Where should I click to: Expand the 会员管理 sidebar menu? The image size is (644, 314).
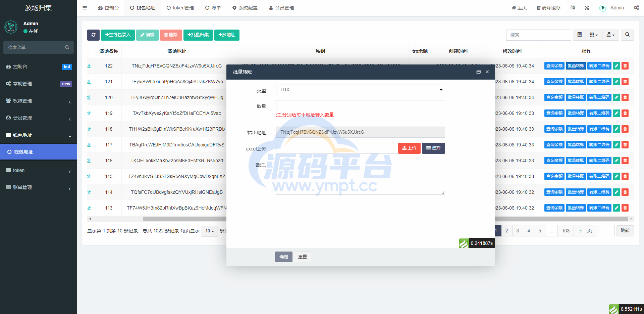click(39, 118)
